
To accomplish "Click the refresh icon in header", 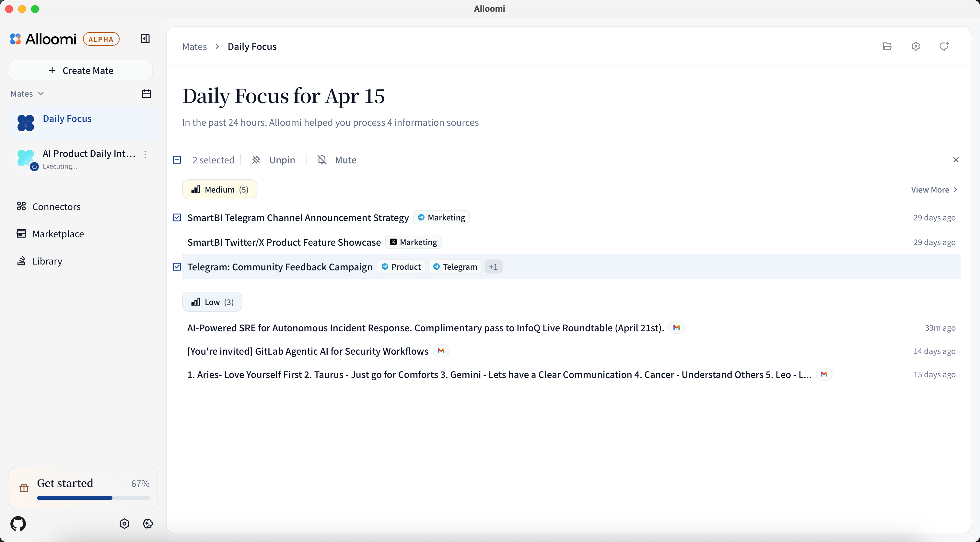I will click(x=944, y=46).
